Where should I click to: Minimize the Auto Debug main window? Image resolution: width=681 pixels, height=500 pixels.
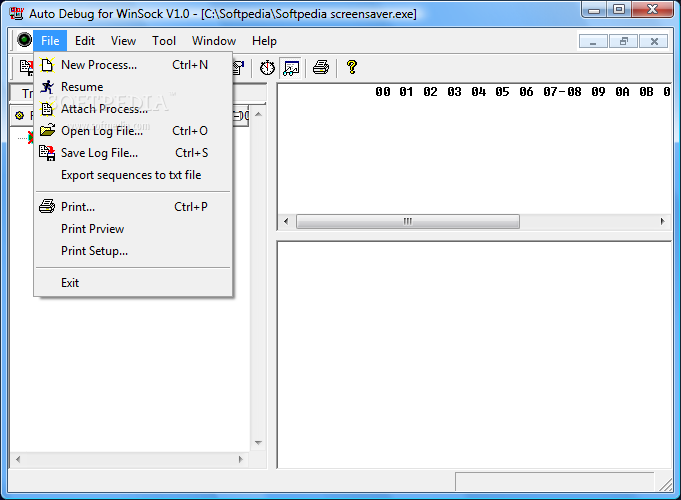(594, 10)
